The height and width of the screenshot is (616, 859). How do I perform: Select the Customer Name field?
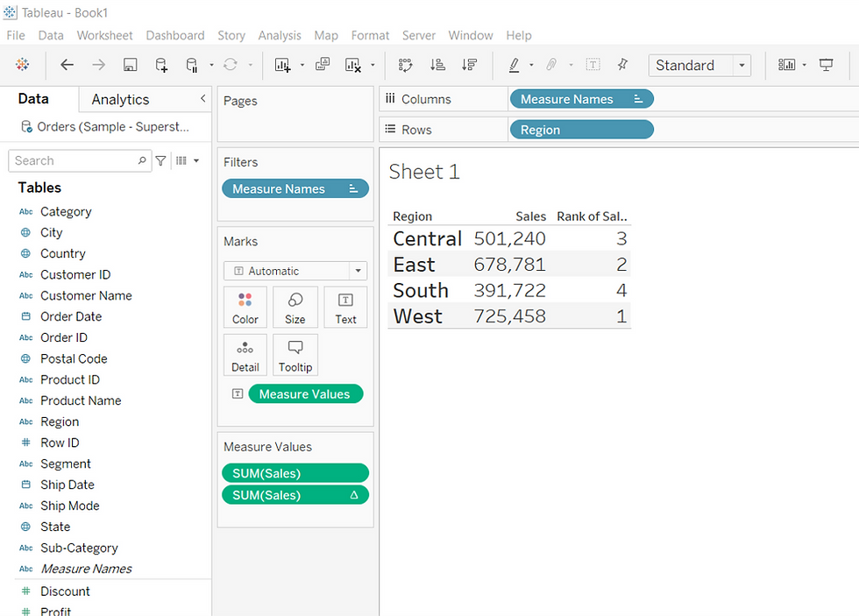[86, 295]
